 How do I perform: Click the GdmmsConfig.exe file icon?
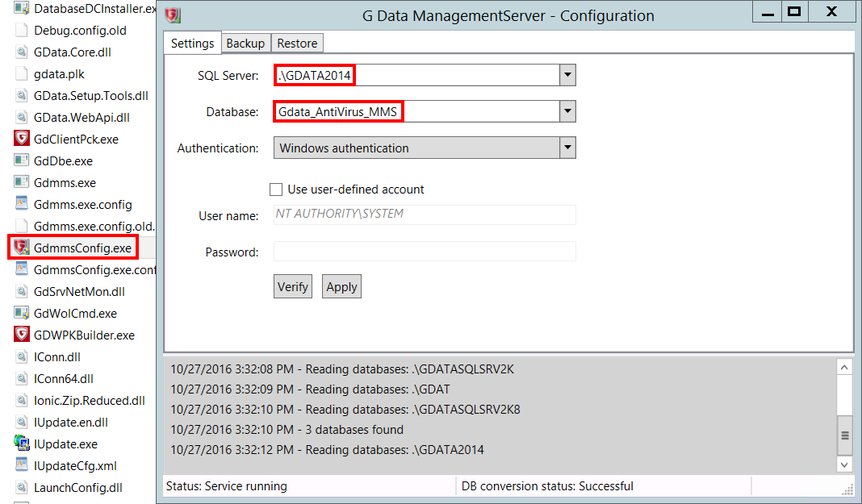coord(22,248)
